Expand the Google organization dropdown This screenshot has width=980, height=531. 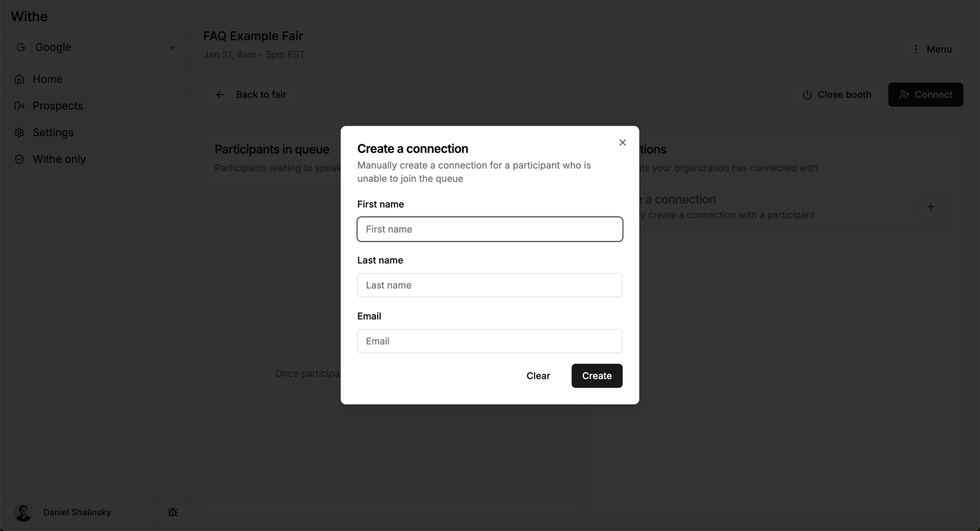(96, 47)
